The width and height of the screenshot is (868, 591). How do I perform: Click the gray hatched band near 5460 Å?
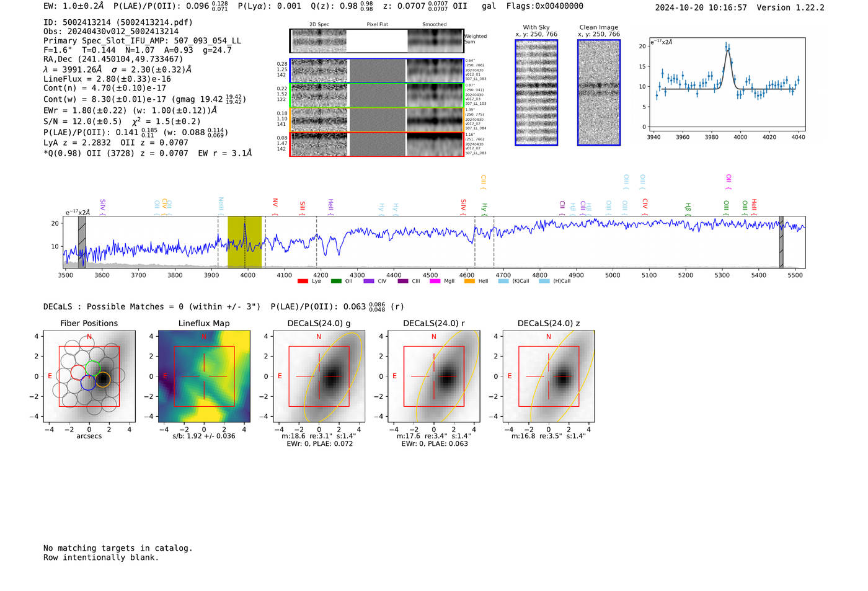781,242
